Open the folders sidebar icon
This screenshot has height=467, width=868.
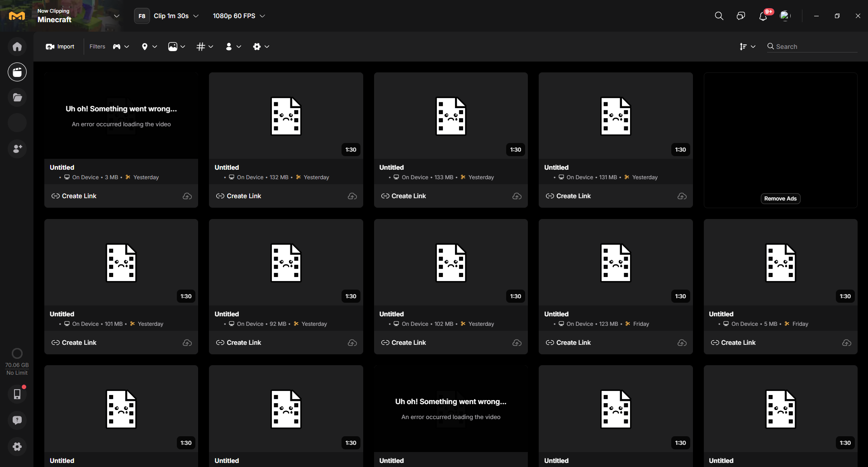[x=17, y=97]
